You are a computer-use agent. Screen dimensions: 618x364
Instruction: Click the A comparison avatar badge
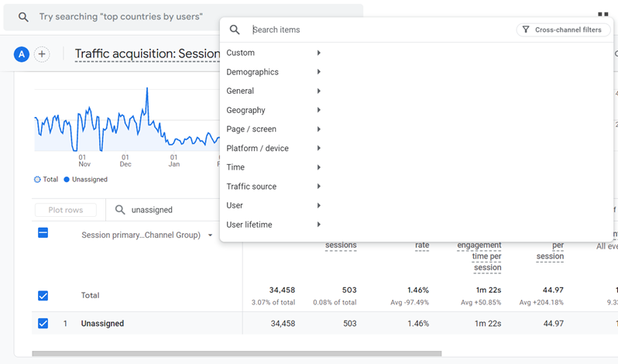click(x=22, y=54)
